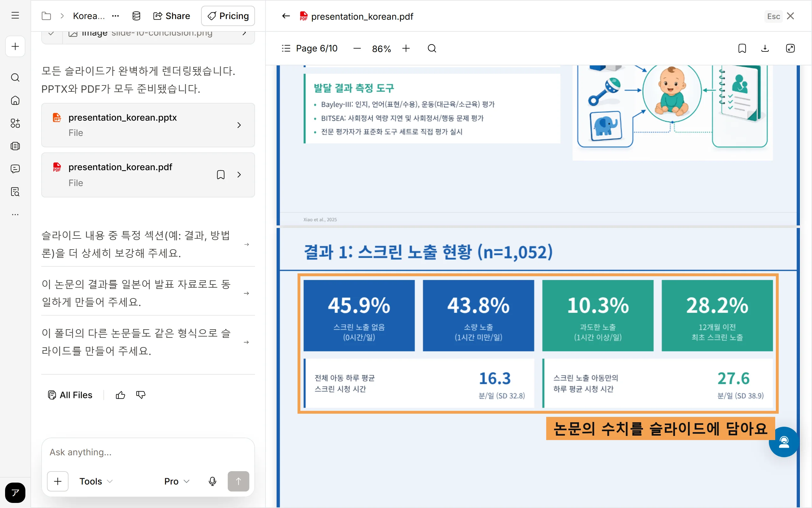Click the new chat plus button in the sidebar
The height and width of the screenshot is (508, 812).
15,46
